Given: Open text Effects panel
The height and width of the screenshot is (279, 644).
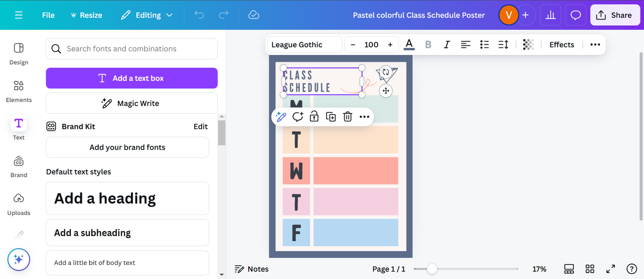Looking at the screenshot, I should click(x=561, y=44).
